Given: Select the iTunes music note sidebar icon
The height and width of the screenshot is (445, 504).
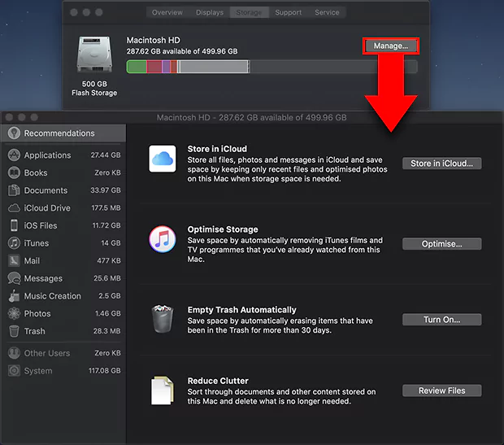Looking at the screenshot, I should 14,243.
